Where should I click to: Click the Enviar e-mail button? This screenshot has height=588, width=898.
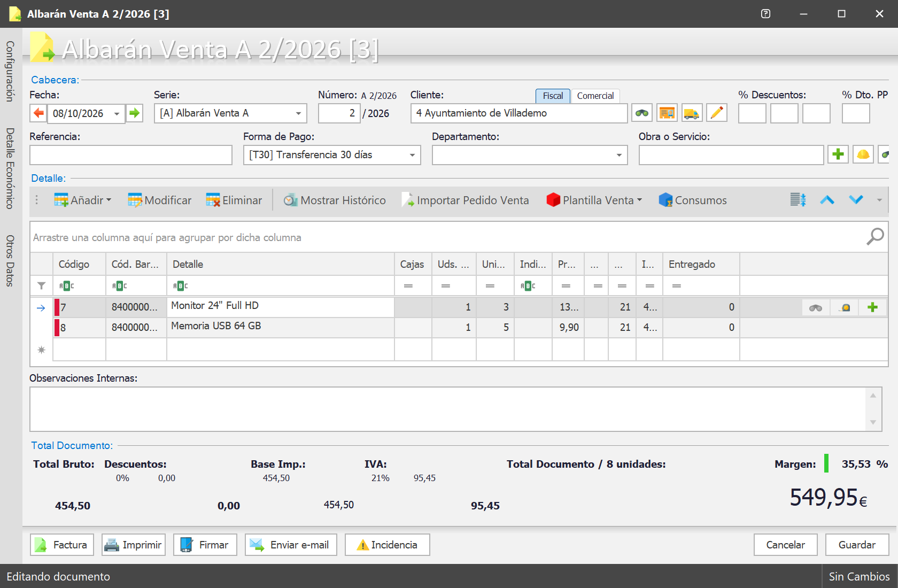291,545
